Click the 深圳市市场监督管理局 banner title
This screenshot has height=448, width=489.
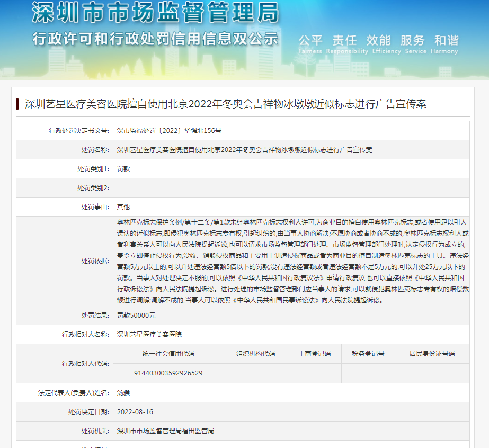(155, 13)
